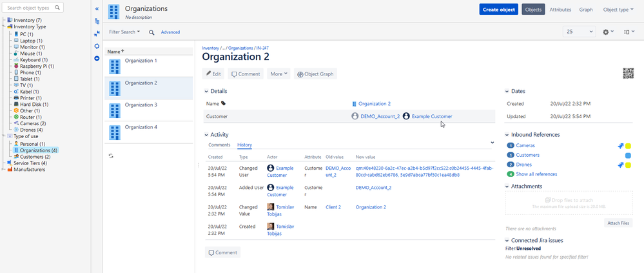The image size is (644, 273).
Task: Select Manufacturers in the tree
Action: (29, 169)
